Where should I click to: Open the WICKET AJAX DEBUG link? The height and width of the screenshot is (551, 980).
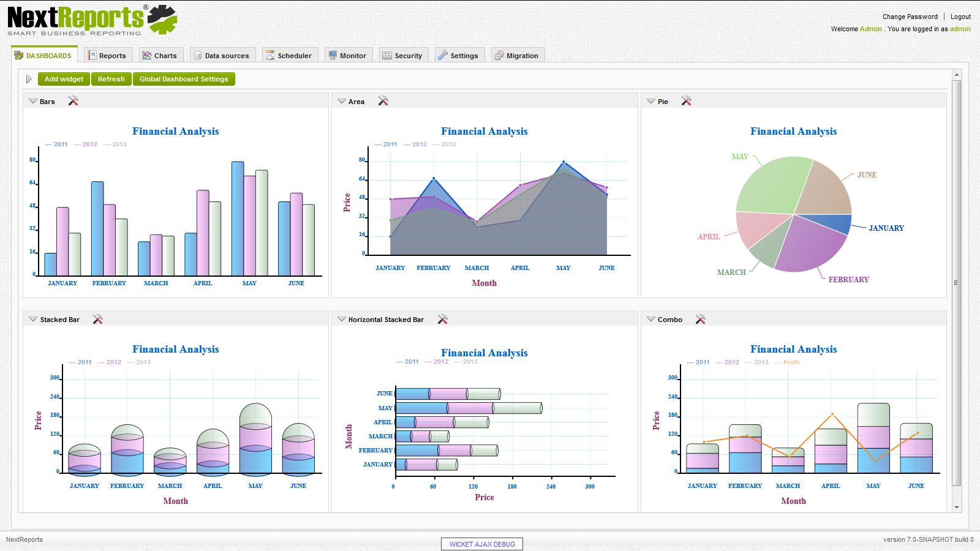point(482,544)
